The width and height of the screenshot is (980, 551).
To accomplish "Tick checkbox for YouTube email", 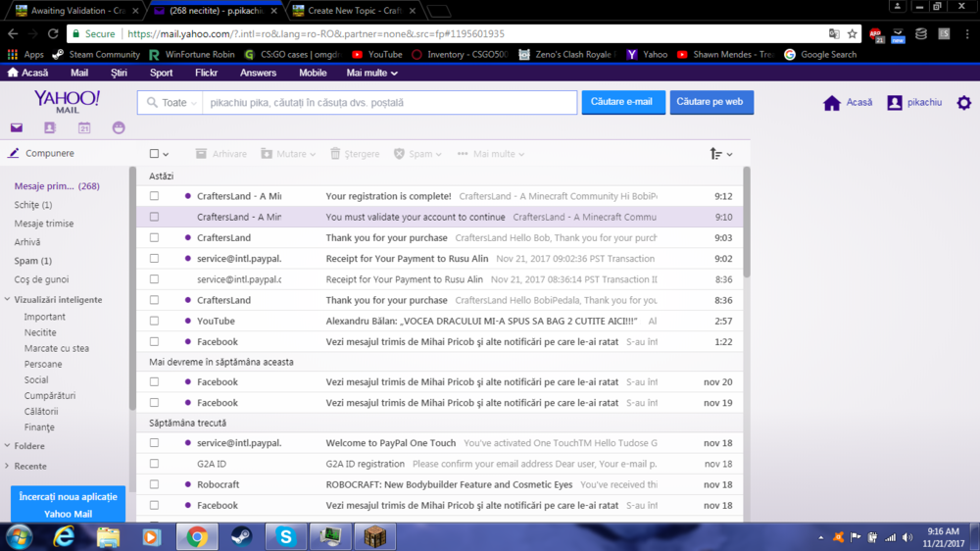I will pos(154,321).
